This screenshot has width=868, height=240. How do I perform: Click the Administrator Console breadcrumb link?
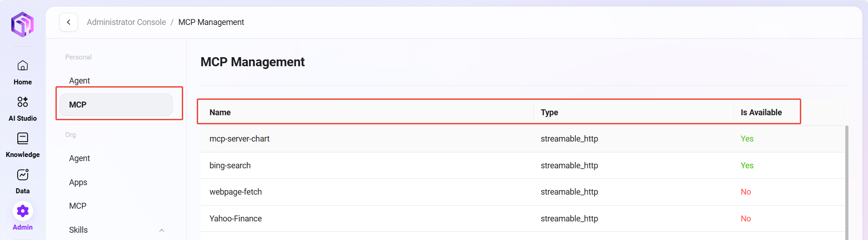point(126,22)
